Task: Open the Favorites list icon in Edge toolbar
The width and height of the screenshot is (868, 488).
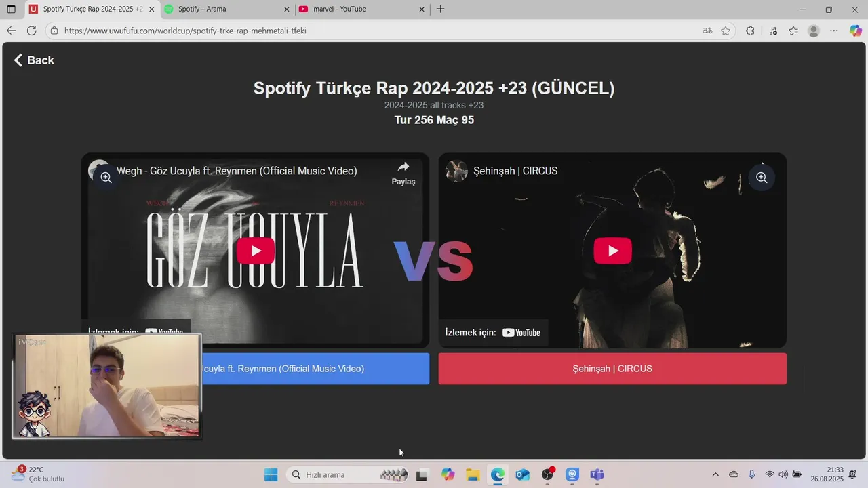Action: pyautogui.click(x=793, y=30)
